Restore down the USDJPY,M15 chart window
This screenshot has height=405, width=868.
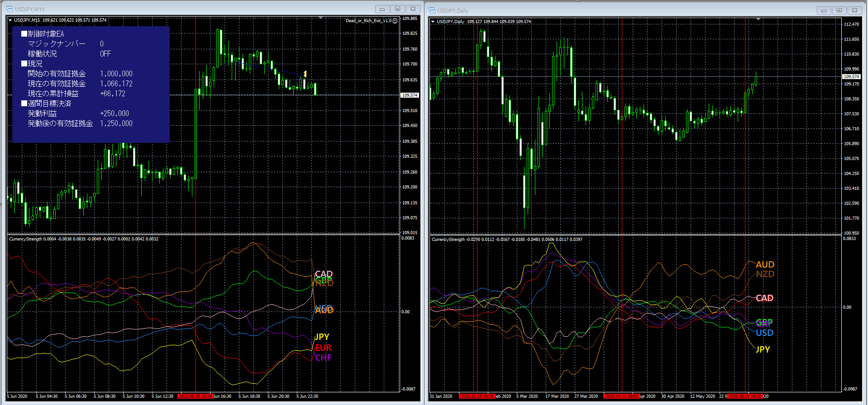pos(398,9)
